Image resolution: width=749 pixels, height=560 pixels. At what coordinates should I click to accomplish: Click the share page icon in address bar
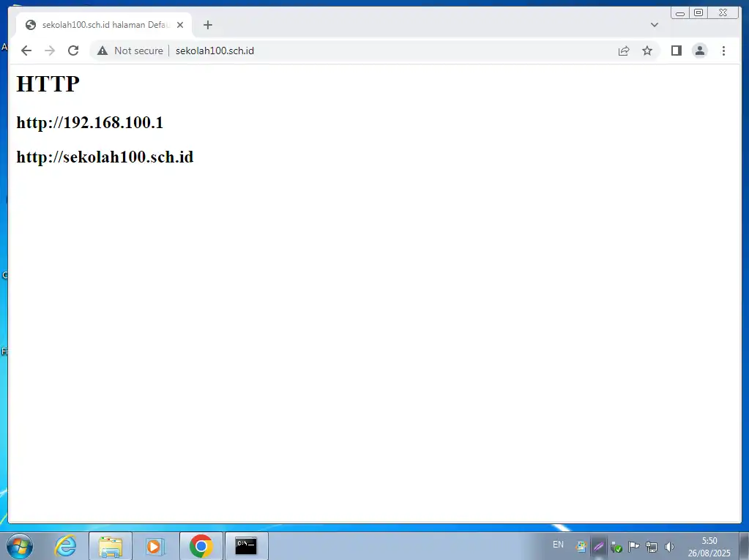[x=624, y=51]
